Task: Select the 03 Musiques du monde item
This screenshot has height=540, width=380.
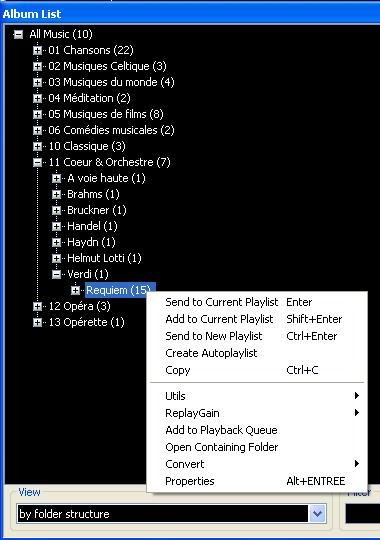Action: click(111, 82)
